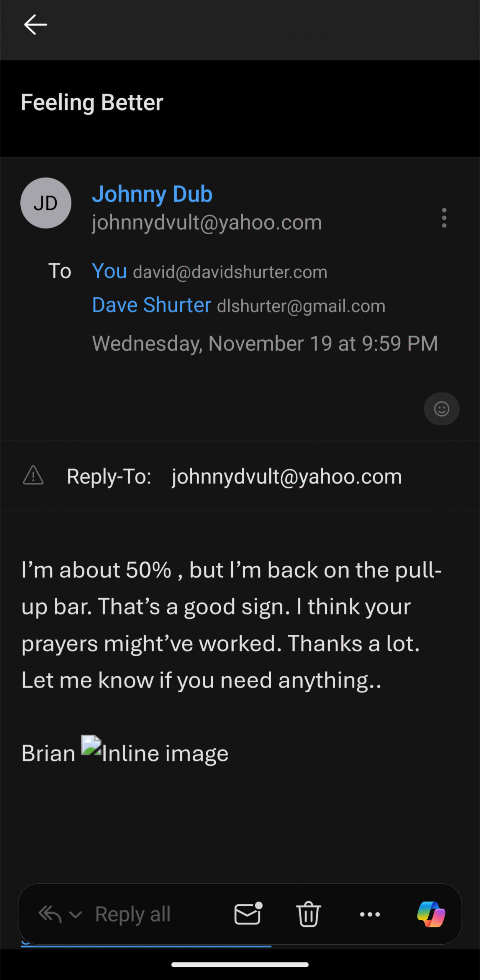Screen dimensions: 480x980
Task: Open the Johnny Dub sender name
Action: coord(152,194)
